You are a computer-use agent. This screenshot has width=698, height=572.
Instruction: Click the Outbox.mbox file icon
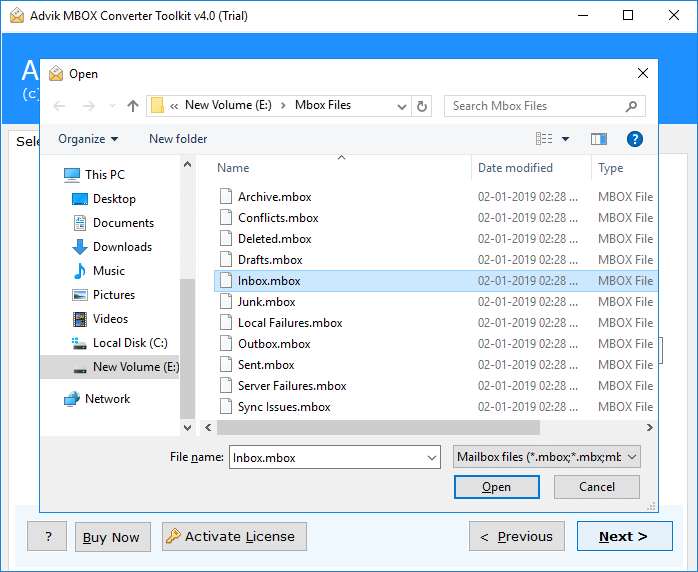click(x=226, y=343)
